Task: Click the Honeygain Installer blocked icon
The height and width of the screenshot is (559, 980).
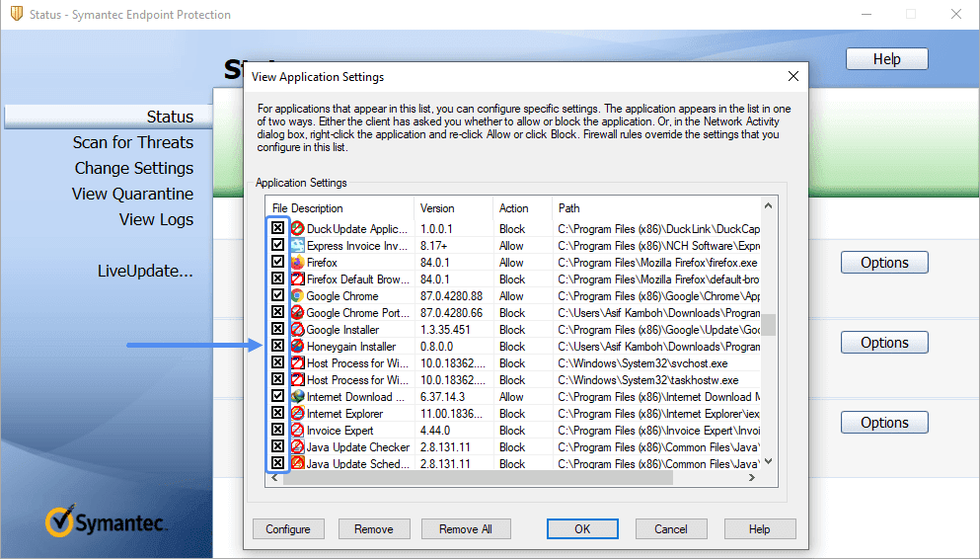Action: (x=297, y=347)
